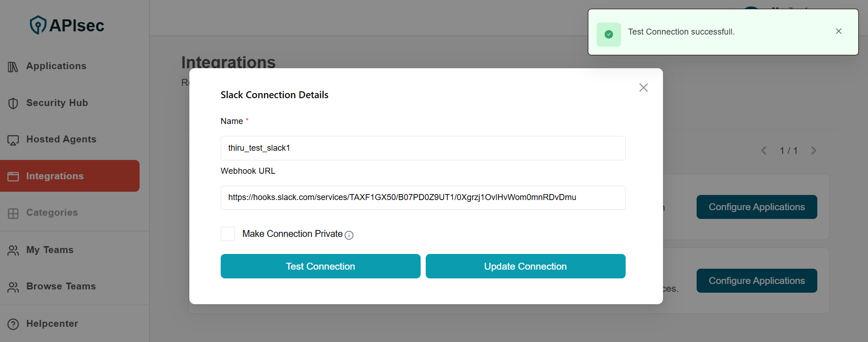Open Browse Teams in the sidebar
This screenshot has width=868, height=342.
click(61, 286)
